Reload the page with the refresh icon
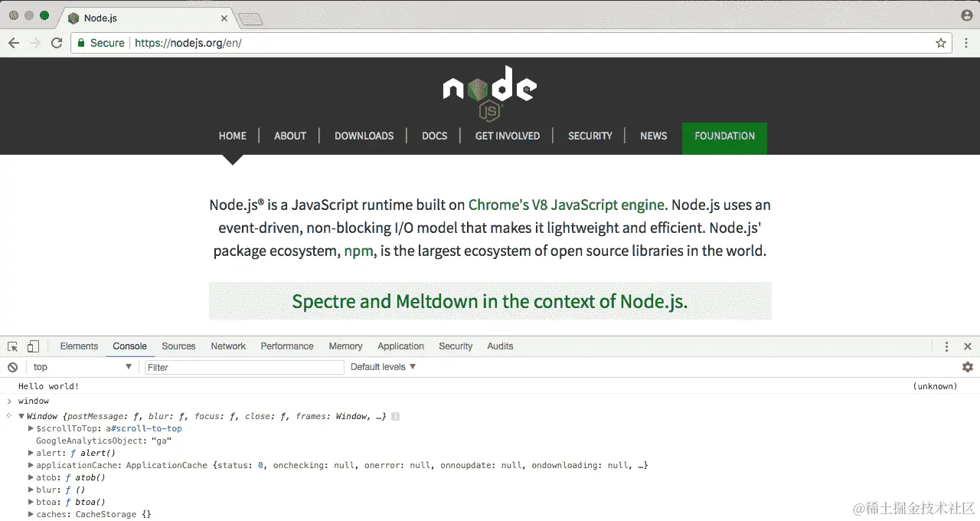The image size is (980, 521). [x=57, y=43]
